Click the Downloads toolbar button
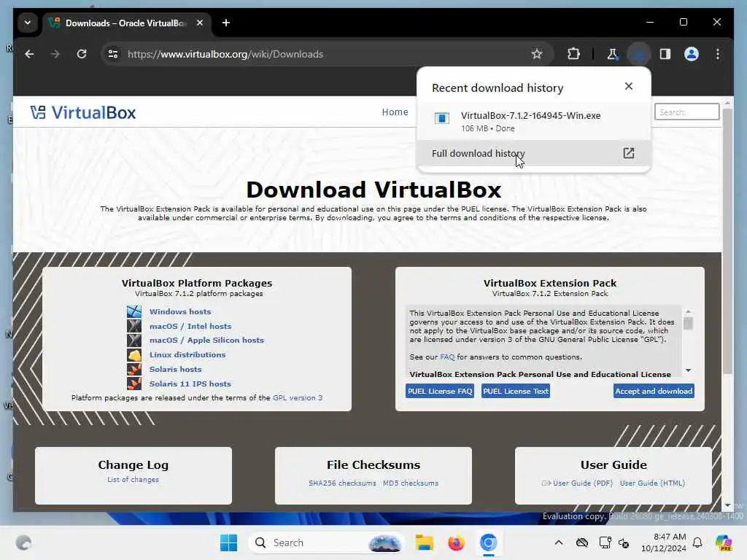747x560 pixels. point(639,54)
